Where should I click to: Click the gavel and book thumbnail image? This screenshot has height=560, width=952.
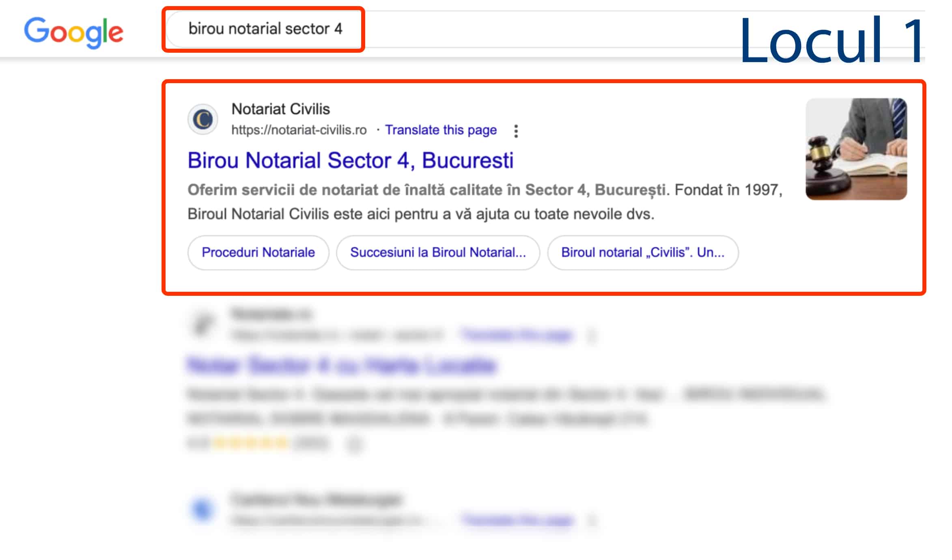pos(856,149)
